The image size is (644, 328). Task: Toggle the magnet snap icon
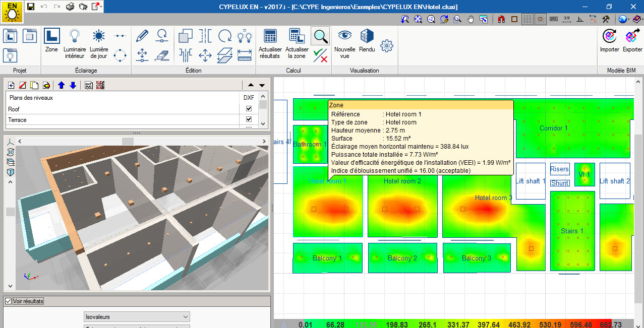[501, 19]
